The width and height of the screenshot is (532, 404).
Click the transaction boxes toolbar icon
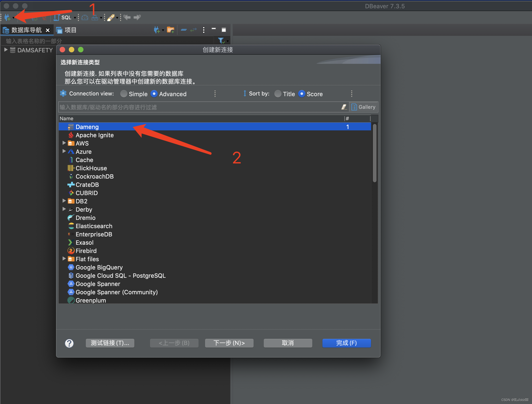tap(95, 17)
